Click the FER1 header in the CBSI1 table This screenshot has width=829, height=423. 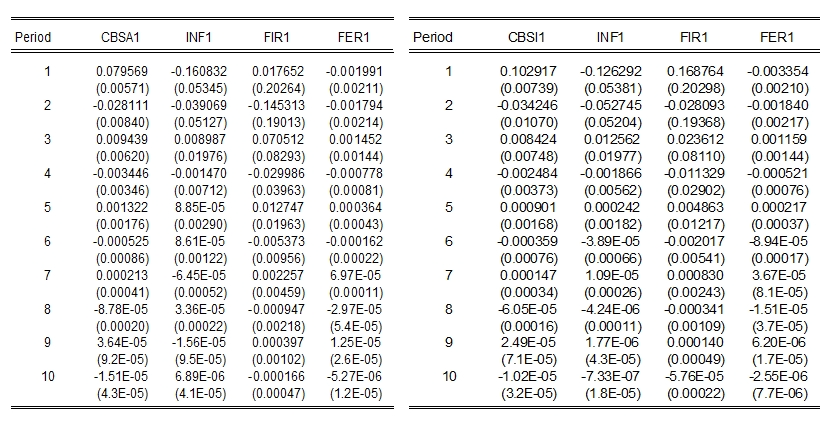(x=776, y=38)
